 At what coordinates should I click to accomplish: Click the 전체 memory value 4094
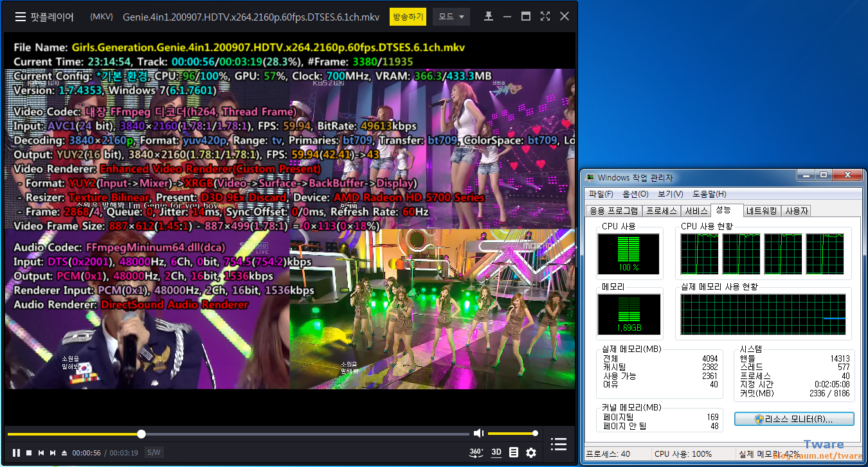point(710,358)
